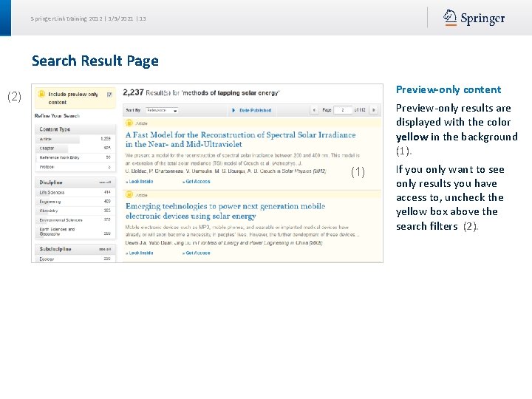Click the Springer horse logo icon
This screenshot has width=532, height=399.
(x=450, y=18)
